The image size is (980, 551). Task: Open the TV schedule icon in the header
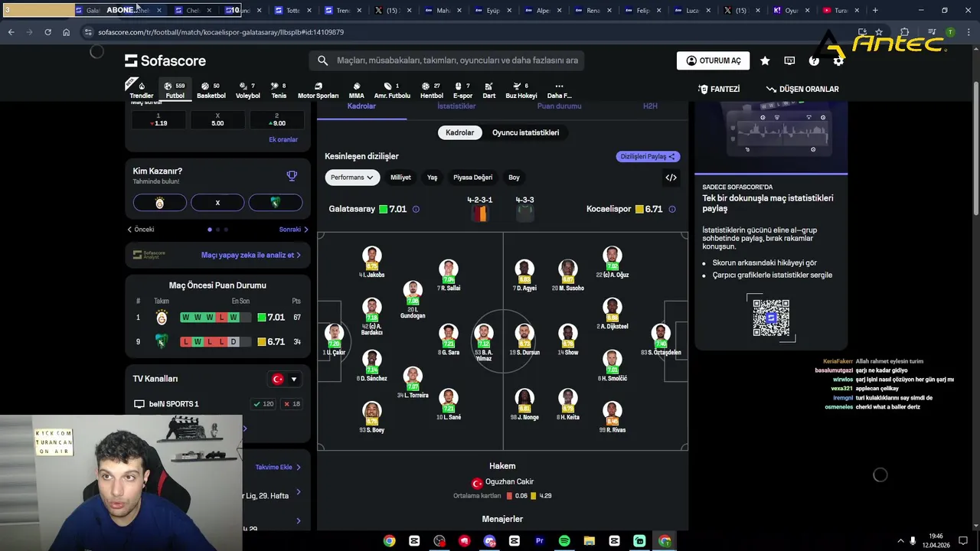tap(789, 60)
